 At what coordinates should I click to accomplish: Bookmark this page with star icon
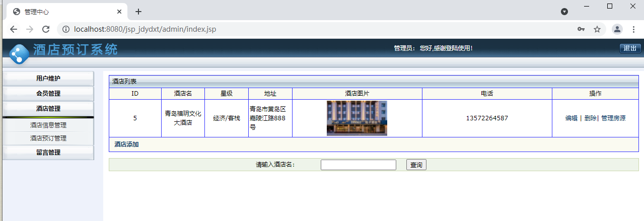(597, 29)
